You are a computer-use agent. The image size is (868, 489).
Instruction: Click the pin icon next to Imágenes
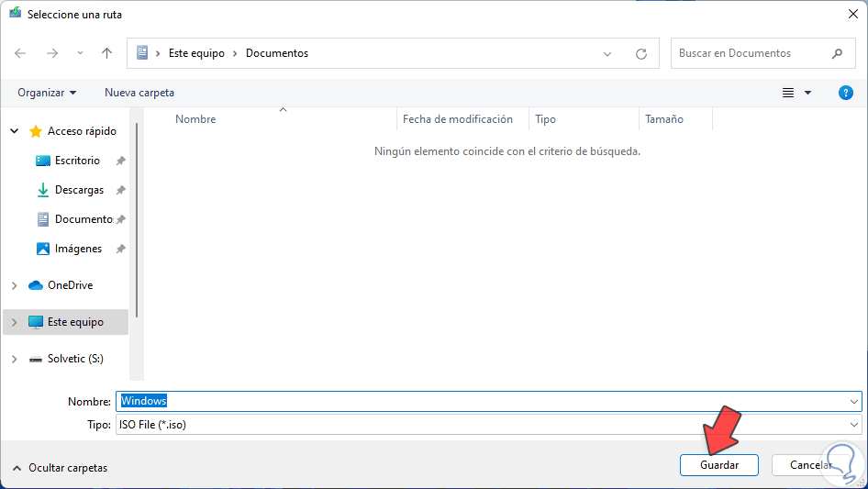point(120,249)
